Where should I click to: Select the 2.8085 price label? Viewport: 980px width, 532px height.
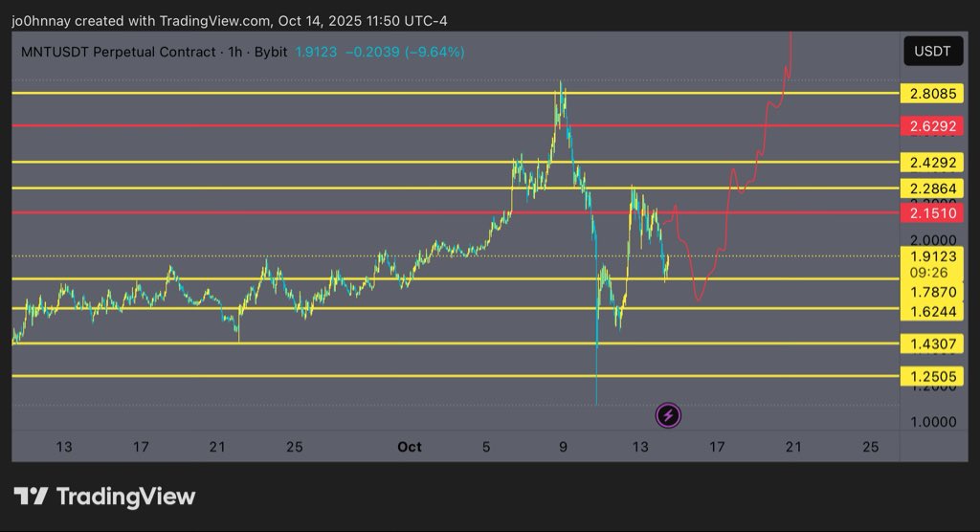(931, 94)
